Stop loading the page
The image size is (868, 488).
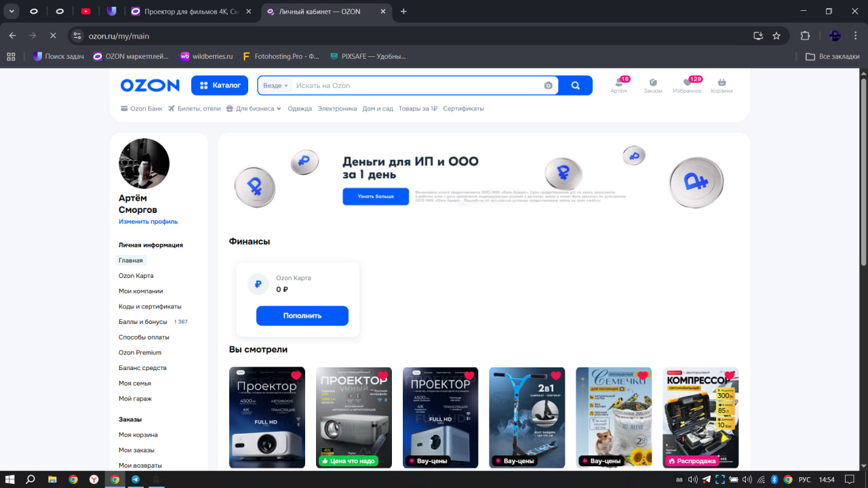click(x=53, y=35)
